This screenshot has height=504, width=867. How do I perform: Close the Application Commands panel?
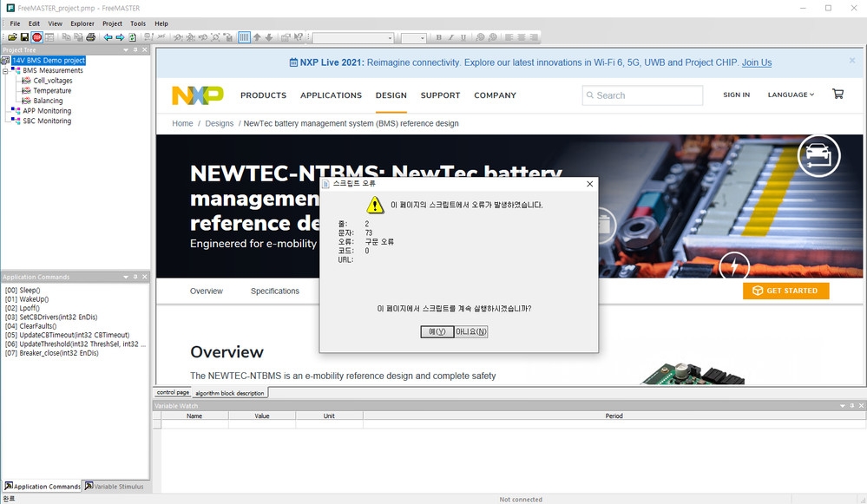coord(145,277)
